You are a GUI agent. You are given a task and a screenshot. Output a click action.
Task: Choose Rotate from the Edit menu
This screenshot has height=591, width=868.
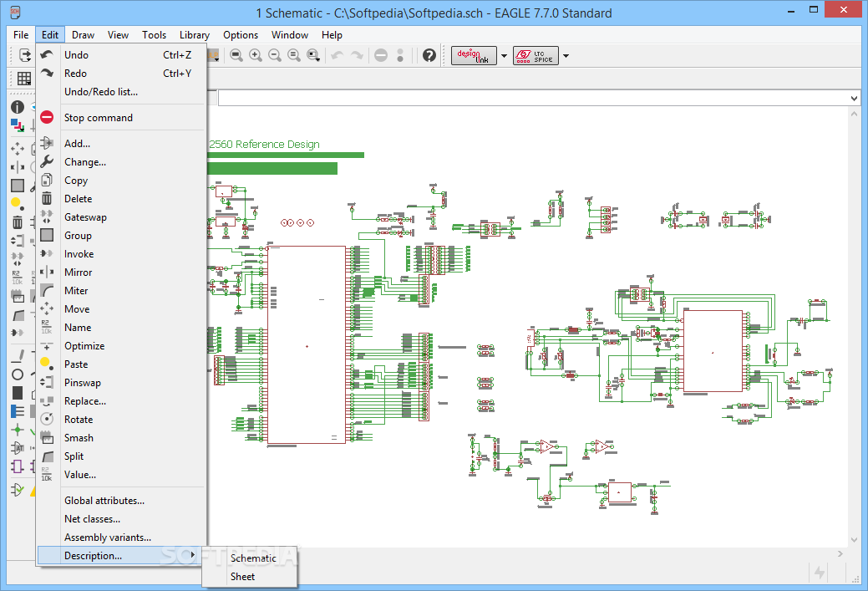121,420
